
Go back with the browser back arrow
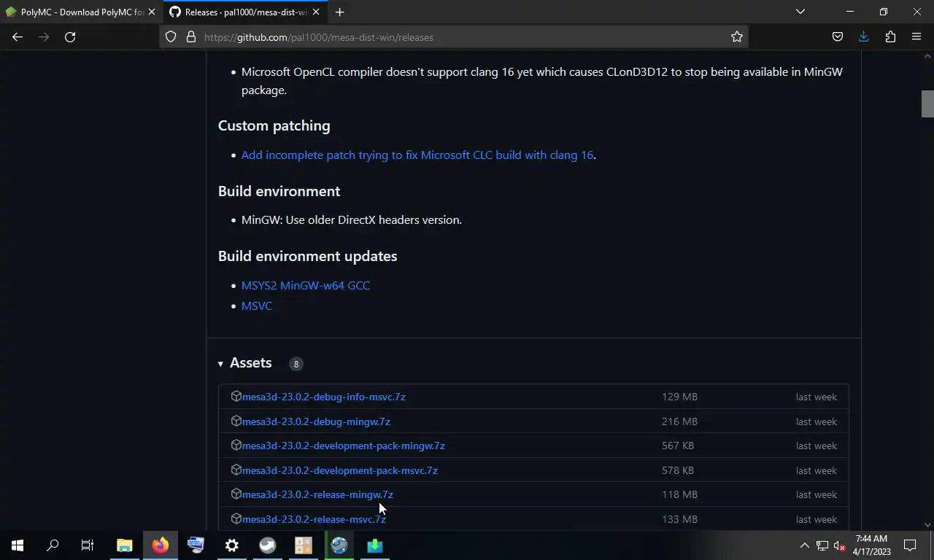(x=18, y=37)
